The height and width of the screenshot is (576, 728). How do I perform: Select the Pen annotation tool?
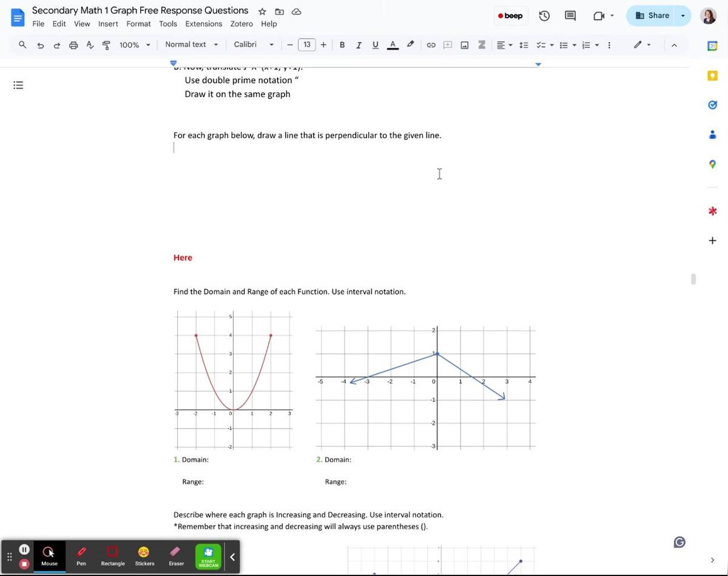click(x=81, y=556)
